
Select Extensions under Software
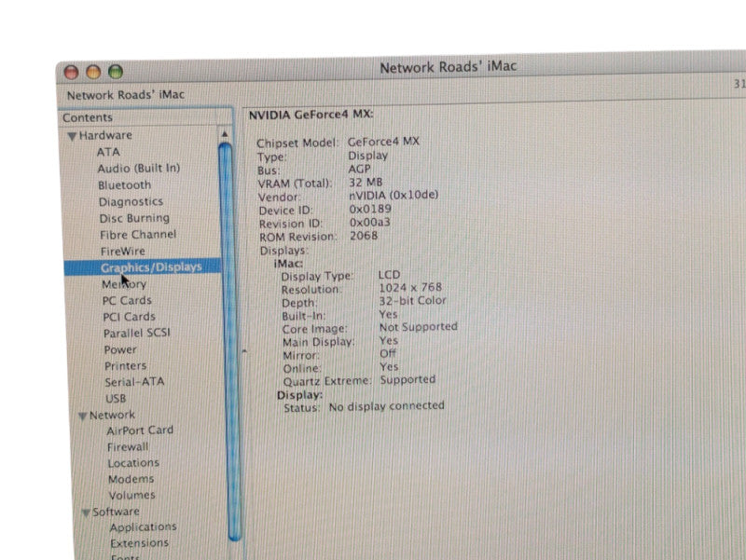[139, 543]
